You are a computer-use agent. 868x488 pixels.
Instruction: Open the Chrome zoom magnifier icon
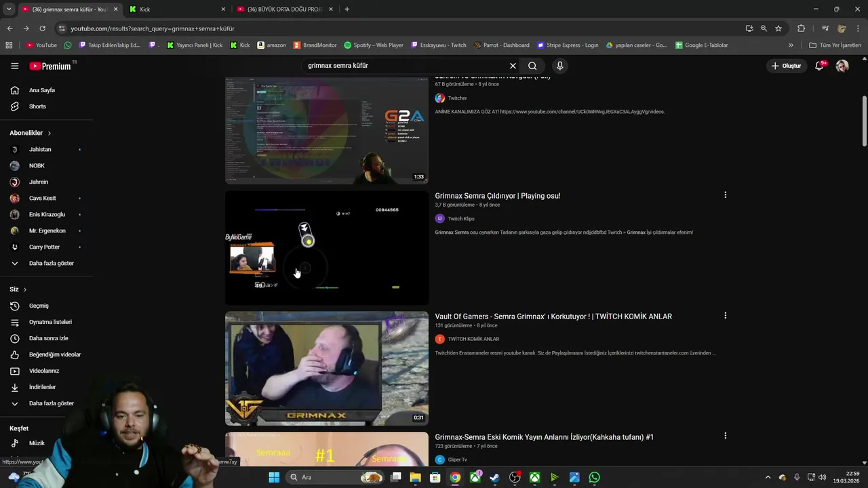pos(764,28)
